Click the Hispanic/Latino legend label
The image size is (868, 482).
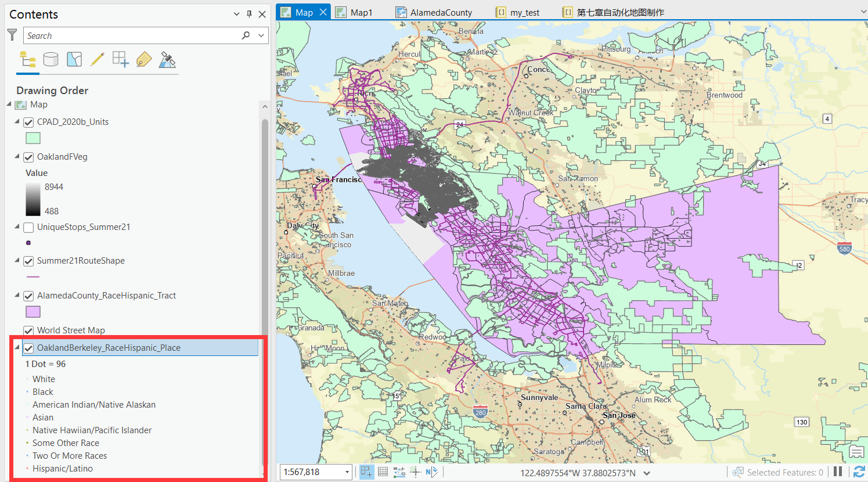[63, 469]
